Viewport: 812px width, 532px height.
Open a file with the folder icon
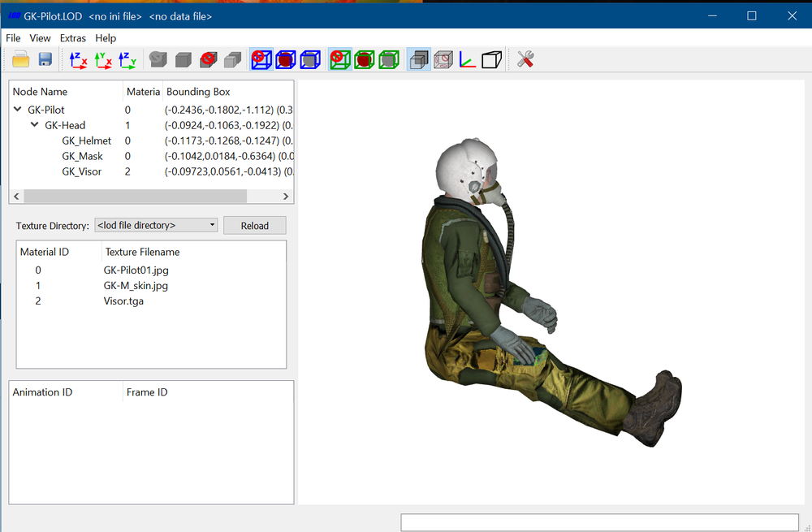tap(21, 59)
